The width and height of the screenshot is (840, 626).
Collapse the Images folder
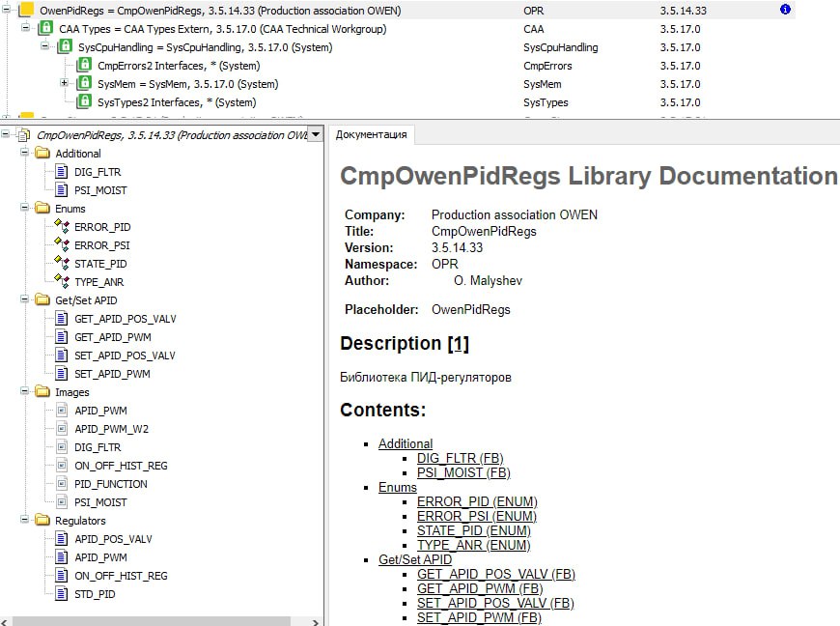(x=24, y=391)
